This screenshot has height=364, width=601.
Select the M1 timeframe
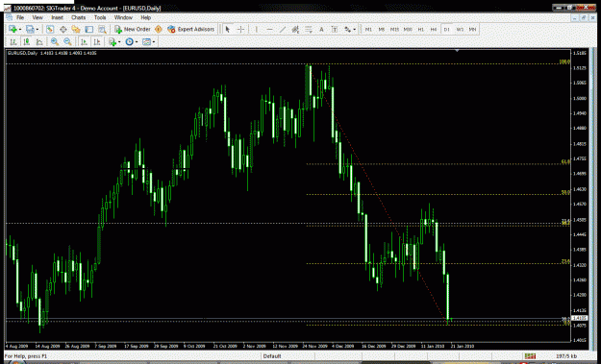[368, 29]
